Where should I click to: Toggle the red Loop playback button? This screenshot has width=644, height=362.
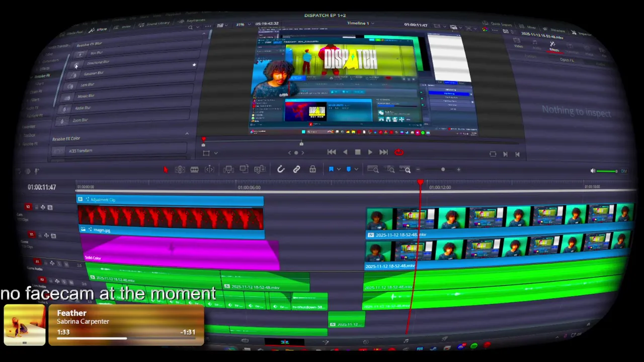[x=399, y=152]
